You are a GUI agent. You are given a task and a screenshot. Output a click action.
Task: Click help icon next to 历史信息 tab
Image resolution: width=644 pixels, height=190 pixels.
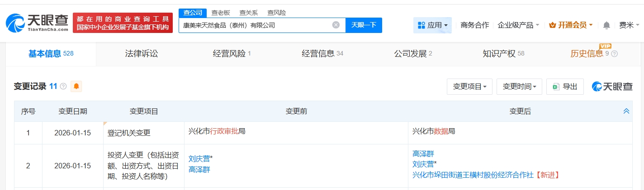click(614, 54)
